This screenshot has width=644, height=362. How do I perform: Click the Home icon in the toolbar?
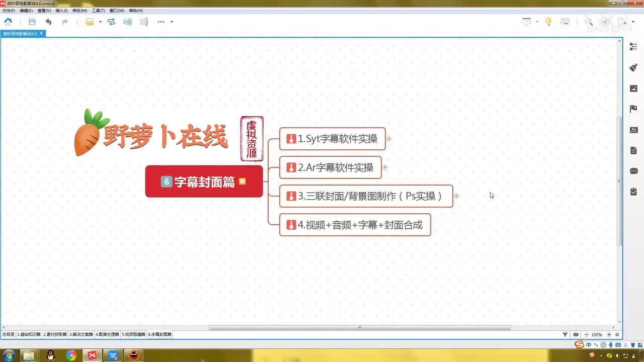coord(8,22)
